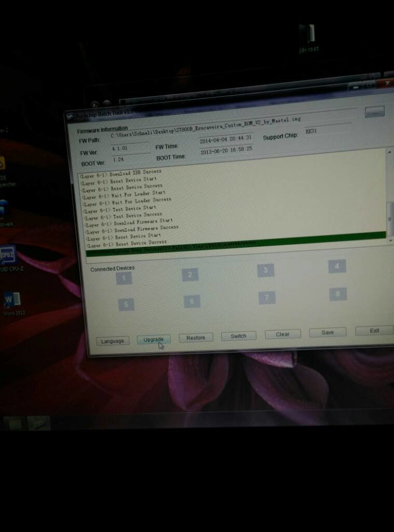
Task: Click the BOOT Ver field showing 1.24
Action: click(131, 159)
